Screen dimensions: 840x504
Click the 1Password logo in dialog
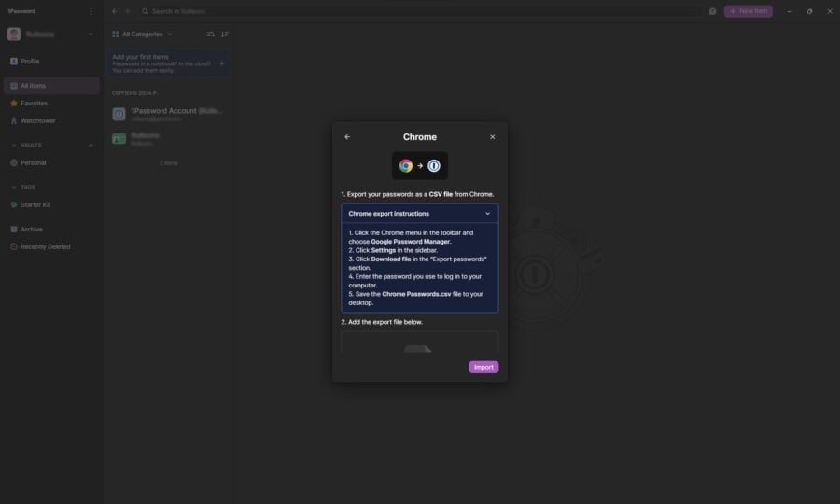434,165
